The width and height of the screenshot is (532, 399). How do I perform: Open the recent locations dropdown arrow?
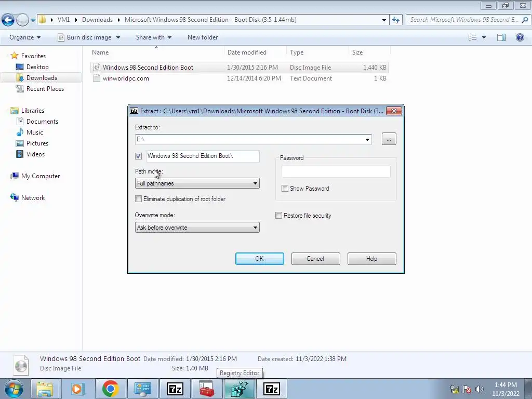[33, 20]
